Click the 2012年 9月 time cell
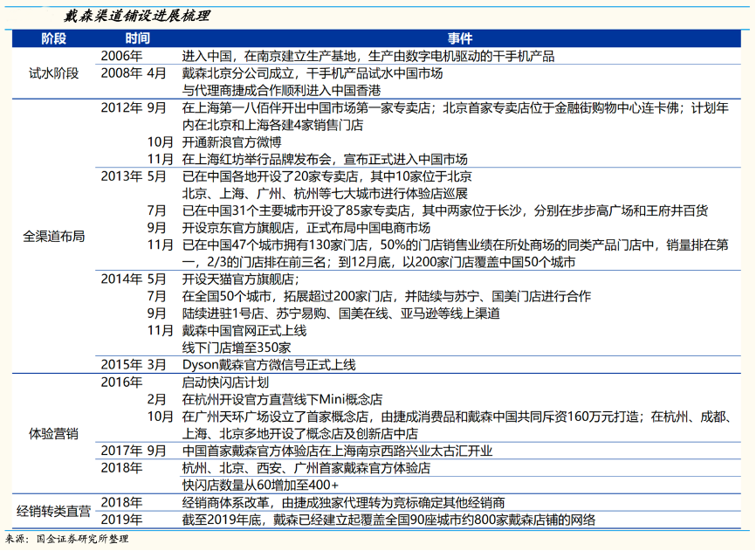 pos(134,108)
